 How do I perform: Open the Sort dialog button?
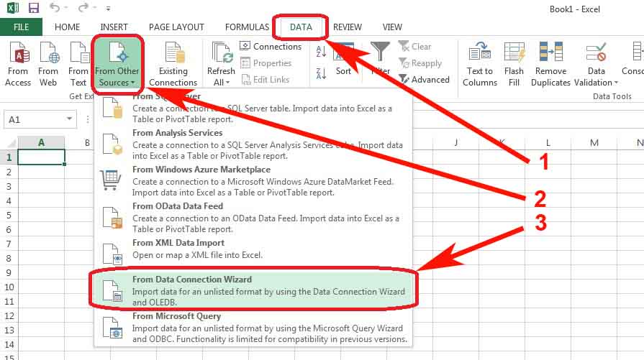(x=343, y=60)
